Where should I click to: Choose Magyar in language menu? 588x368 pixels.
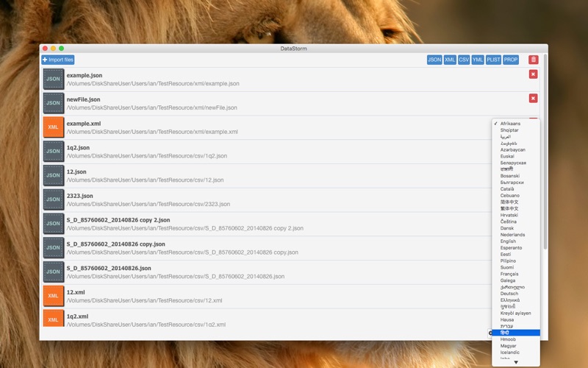click(x=516, y=346)
